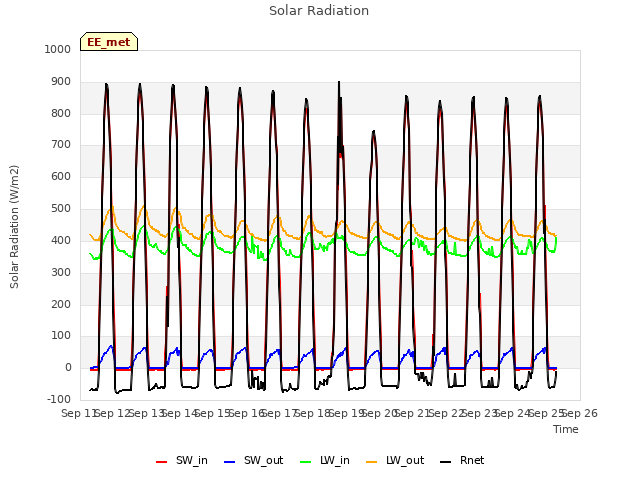Click the 0 y-axis tick label

point(68,367)
